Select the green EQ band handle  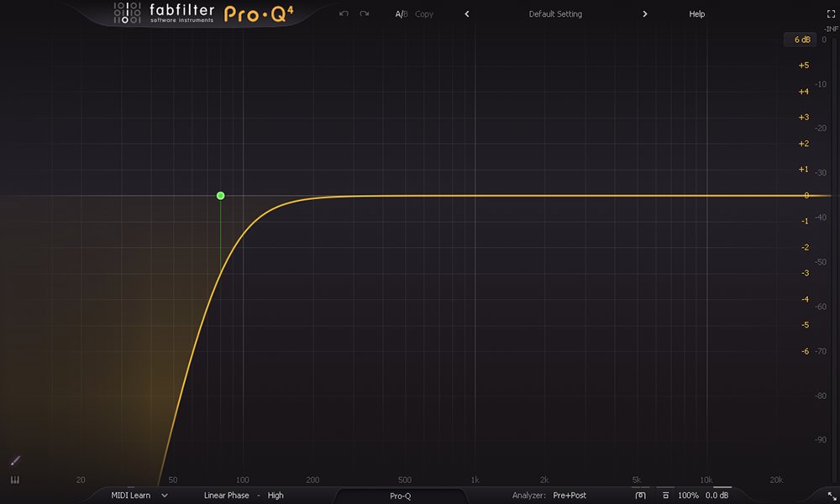click(221, 196)
